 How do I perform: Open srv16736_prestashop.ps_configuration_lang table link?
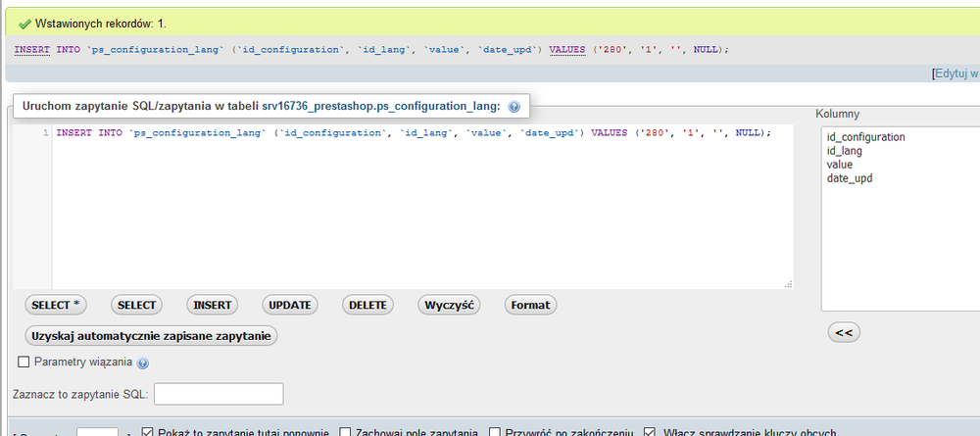tap(381, 106)
